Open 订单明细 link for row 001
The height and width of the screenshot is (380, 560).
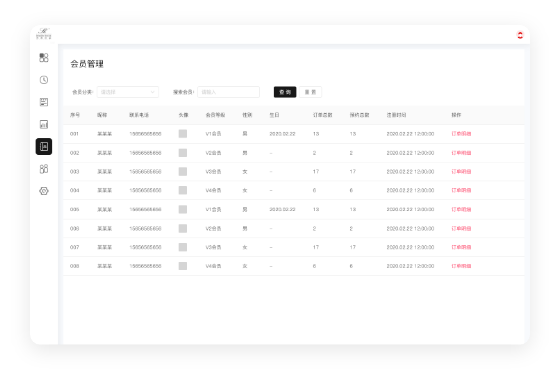tap(461, 134)
